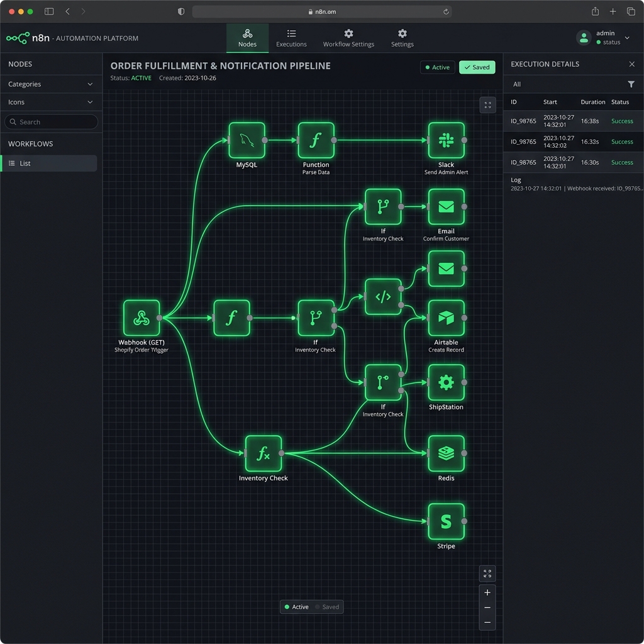This screenshot has width=644, height=644.
Task: Open the code node with </> symbol
Action: point(383,297)
